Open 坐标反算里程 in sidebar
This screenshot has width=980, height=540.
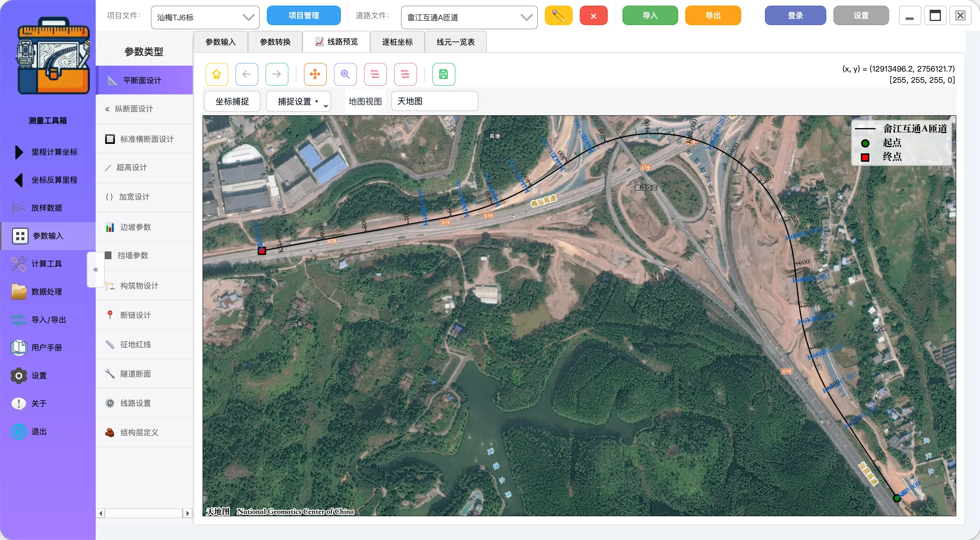point(47,180)
